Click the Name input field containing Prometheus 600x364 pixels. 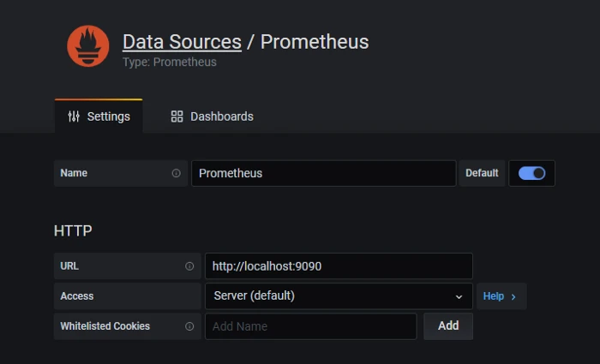pos(324,173)
